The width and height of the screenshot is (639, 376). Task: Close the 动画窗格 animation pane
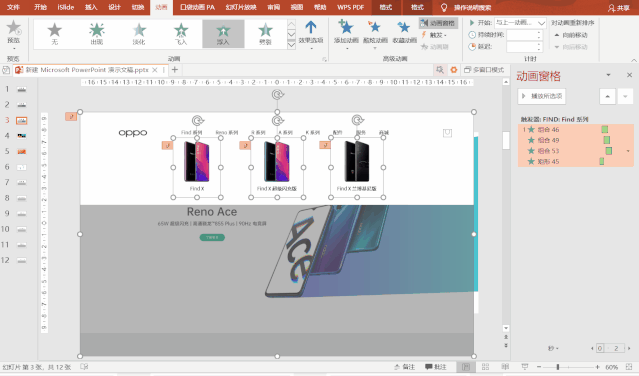point(629,75)
